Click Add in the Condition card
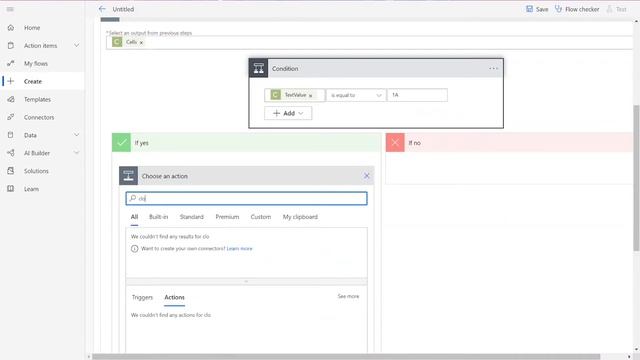640x360 pixels. tap(288, 113)
